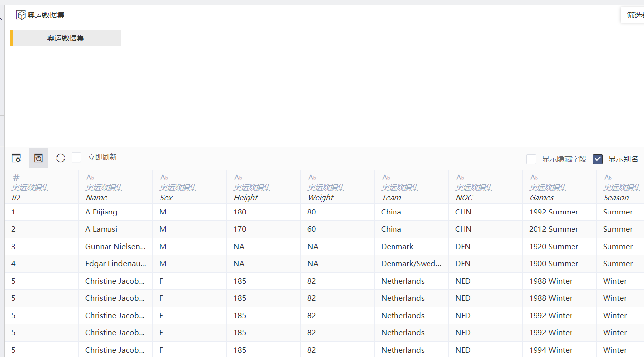Toggle the data preview magnifier icon
The image size is (644, 357).
pyautogui.click(x=38, y=158)
